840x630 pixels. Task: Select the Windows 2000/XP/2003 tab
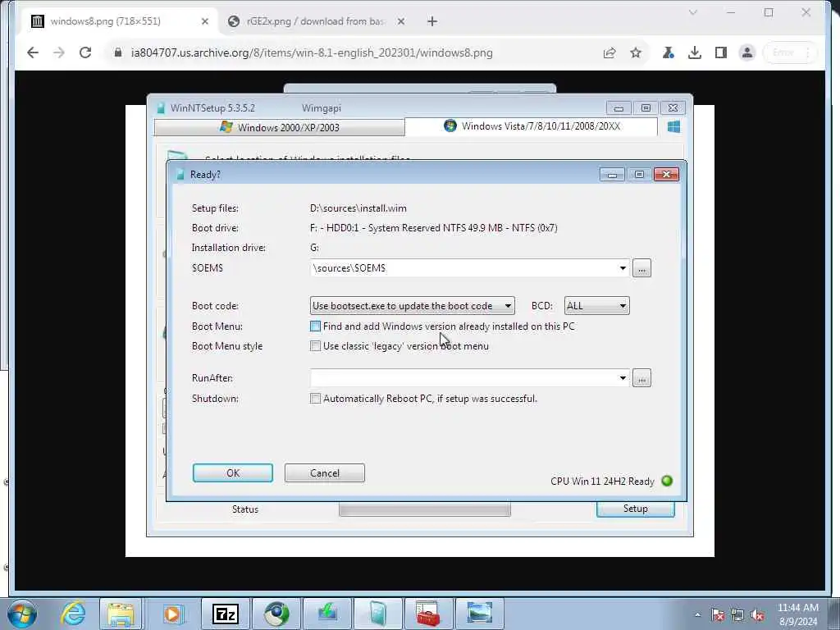point(279,127)
